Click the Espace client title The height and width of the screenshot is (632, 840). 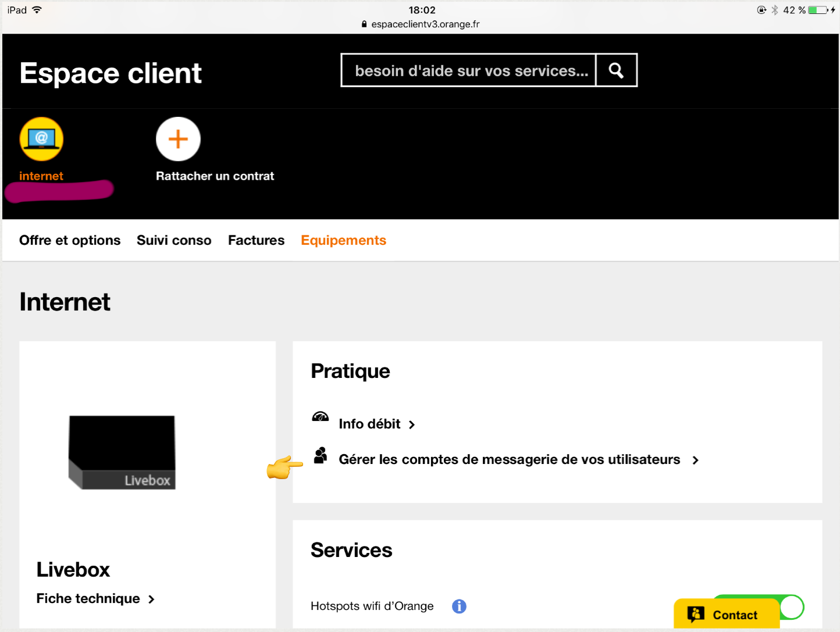coord(111,73)
